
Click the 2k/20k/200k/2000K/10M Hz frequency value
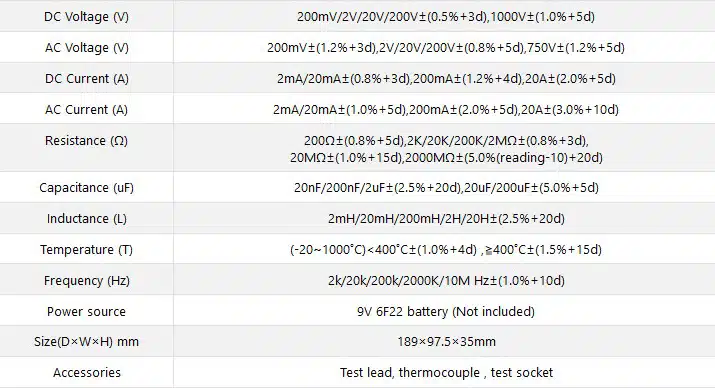[x=446, y=281]
